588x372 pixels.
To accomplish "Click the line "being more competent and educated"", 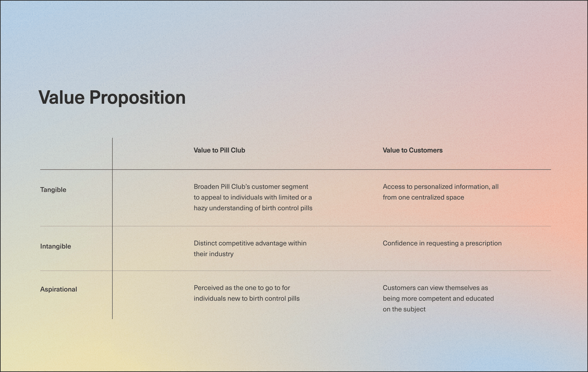I will 438,298.
